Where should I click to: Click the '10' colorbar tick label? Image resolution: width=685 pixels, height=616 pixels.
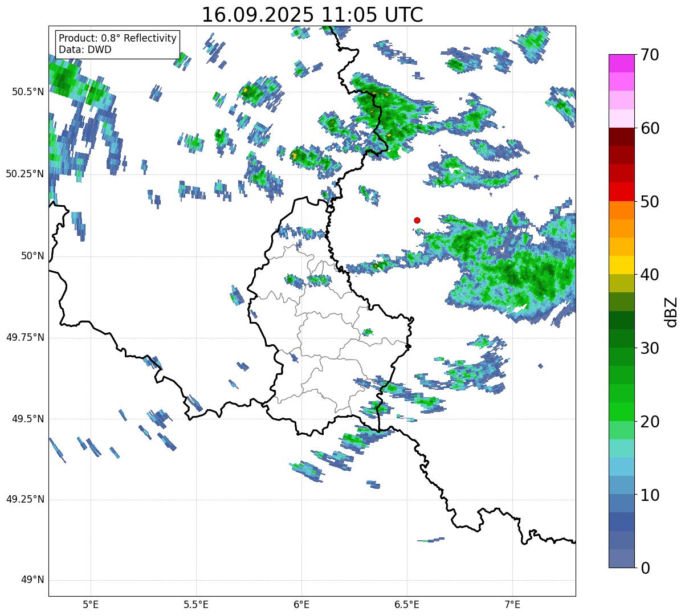coord(650,495)
